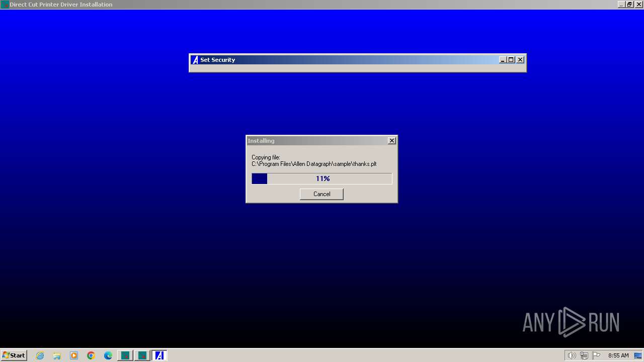Cancel the file copying installation

click(321, 194)
